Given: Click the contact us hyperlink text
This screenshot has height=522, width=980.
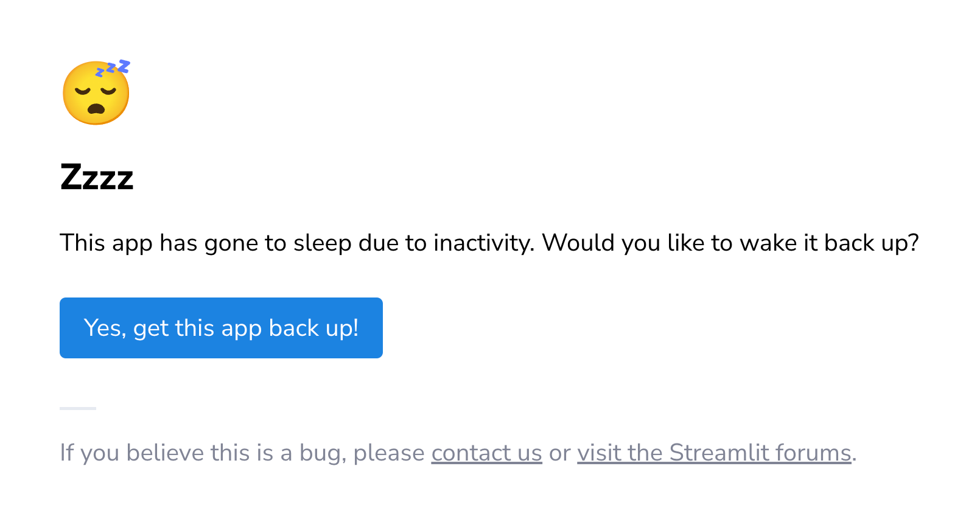Looking at the screenshot, I should pyautogui.click(x=486, y=453).
